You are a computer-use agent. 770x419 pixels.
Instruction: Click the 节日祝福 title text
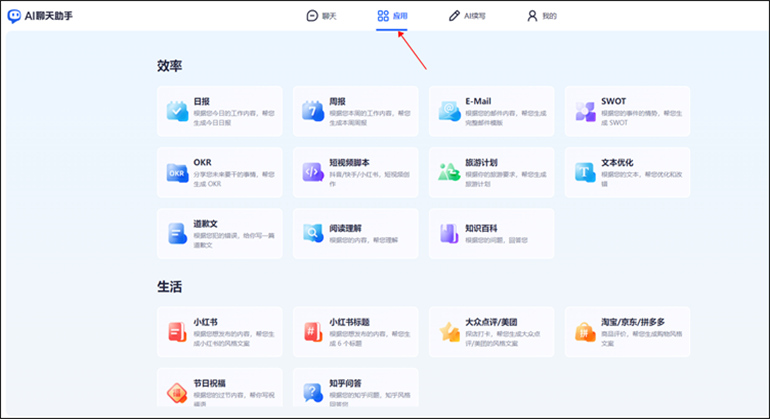(x=209, y=383)
